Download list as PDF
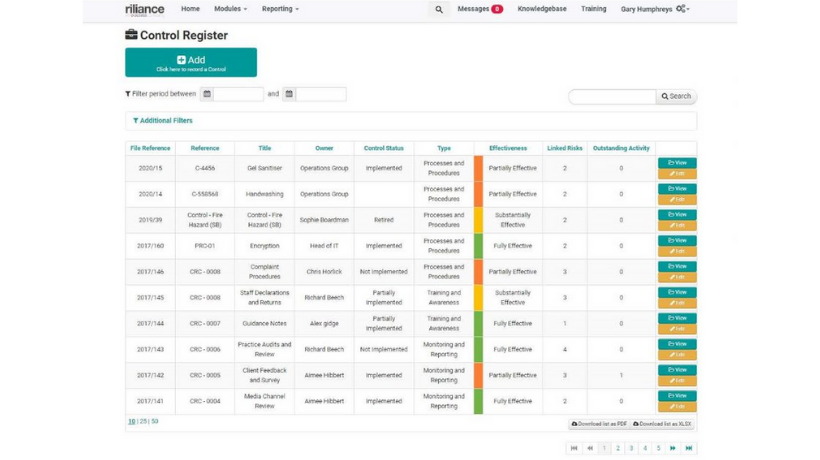 (599, 424)
